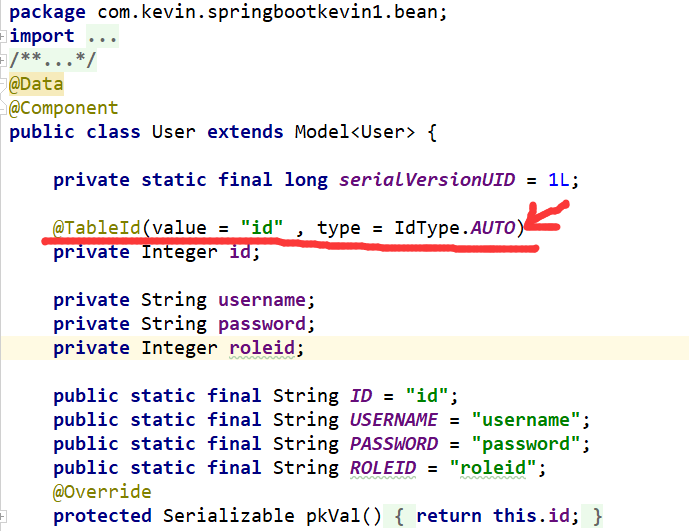This screenshot has width=689, height=531.
Task: Click 'this.id' in the return statement
Action: pyautogui.click(x=531, y=516)
